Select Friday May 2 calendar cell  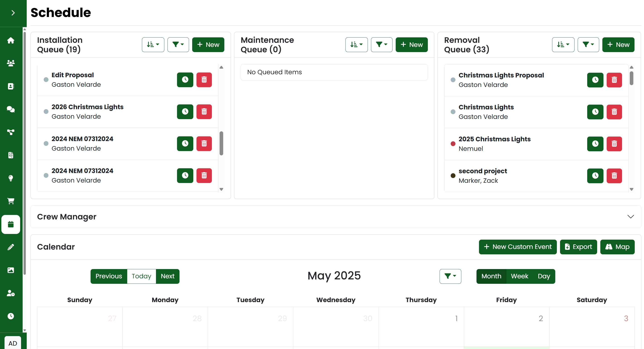pos(507,327)
